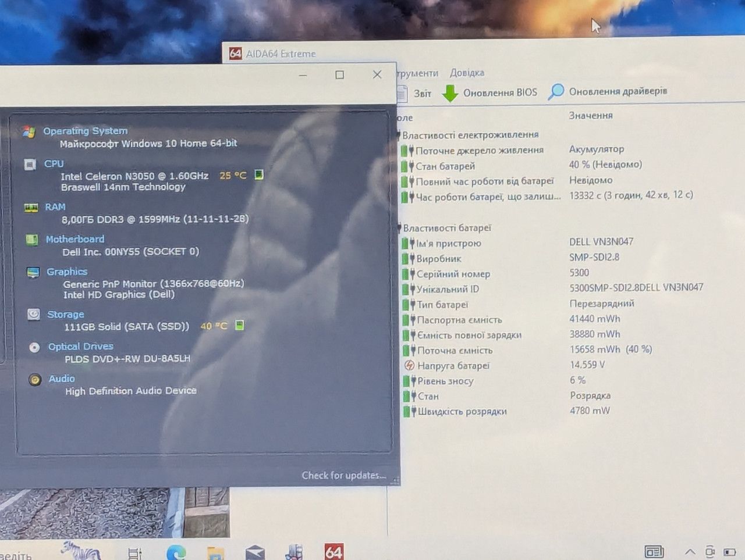Select the Ємність повної зарядки row label
This screenshot has height=560, width=745.
pos(469,335)
